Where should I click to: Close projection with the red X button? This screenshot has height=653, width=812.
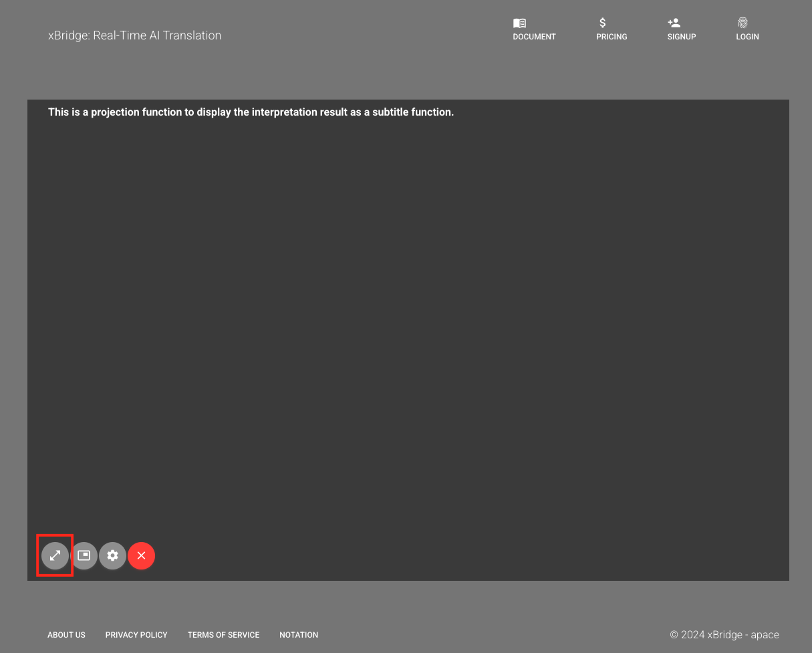[x=141, y=555]
